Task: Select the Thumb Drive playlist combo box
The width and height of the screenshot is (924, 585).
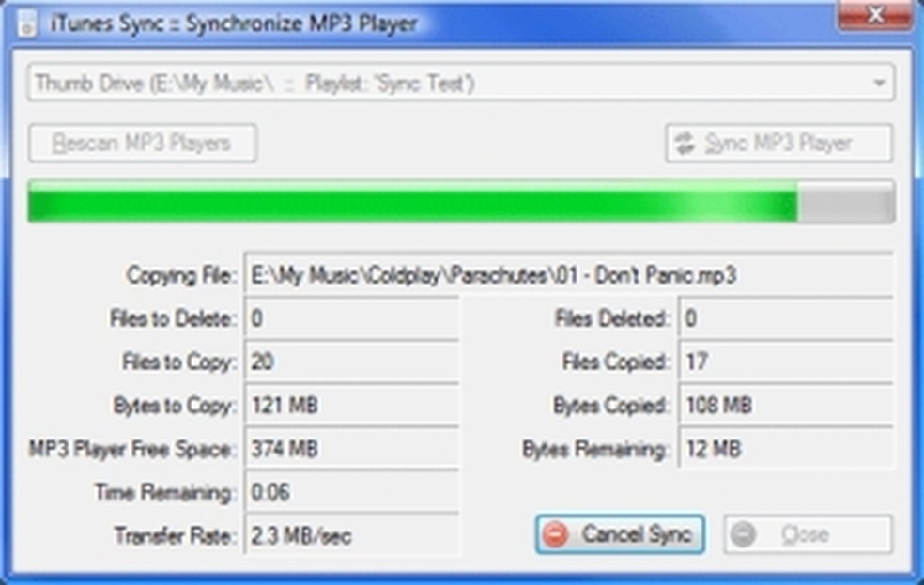Action: pyautogui.click(x=461, y=83)
